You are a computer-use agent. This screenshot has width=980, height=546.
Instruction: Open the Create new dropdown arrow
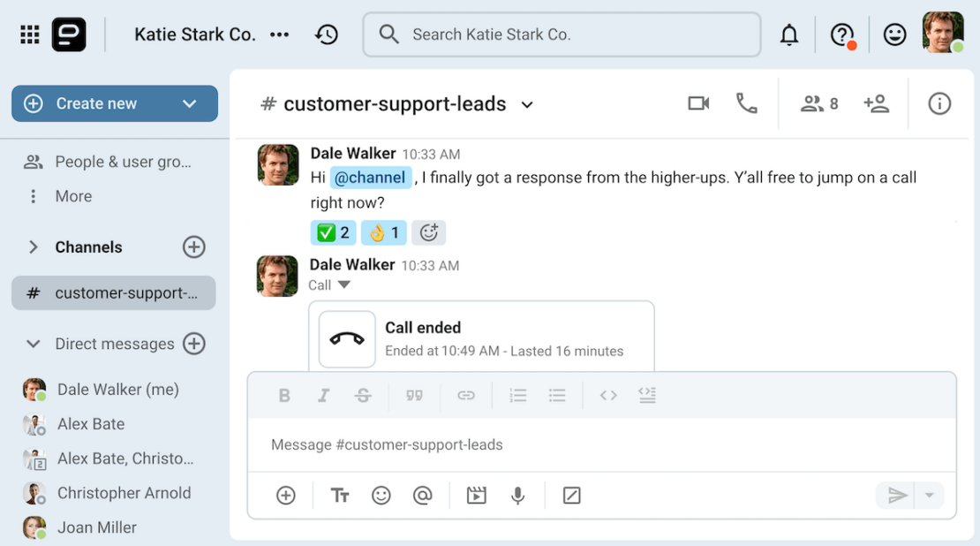click(189, 104)
